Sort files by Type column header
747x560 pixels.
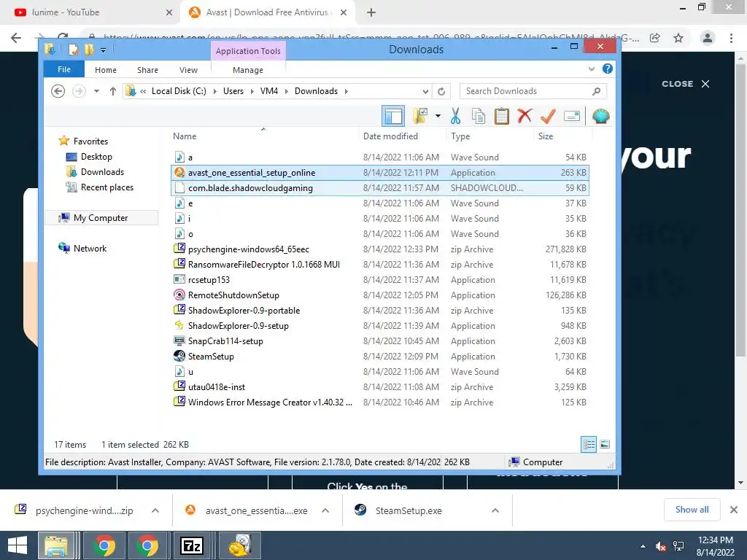tap(489, 136)
